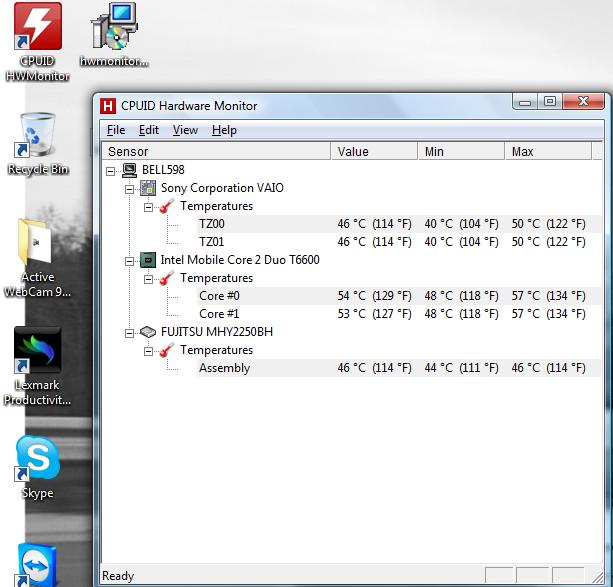The width and height of the screenshot is (613, 587).
Task: Open the File menu
Action: [116, 130]
